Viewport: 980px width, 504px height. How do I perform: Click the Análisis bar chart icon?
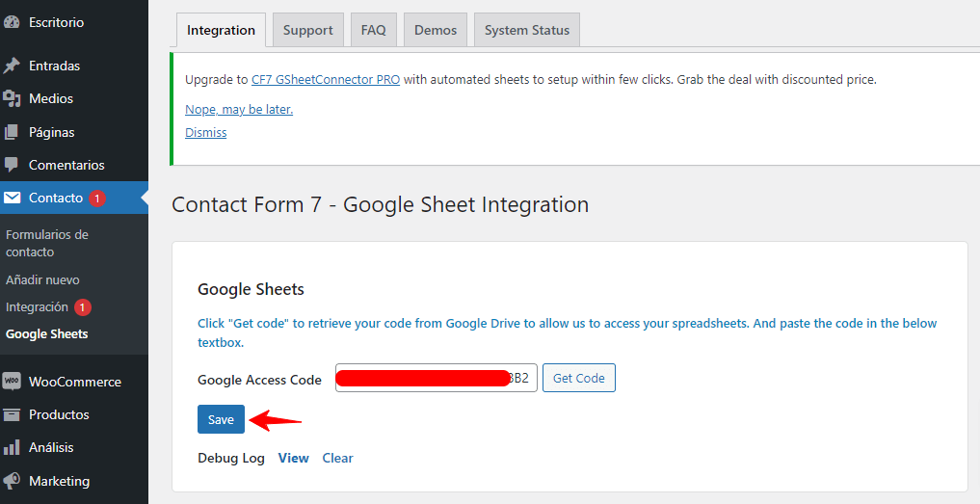tap(12, 448)
